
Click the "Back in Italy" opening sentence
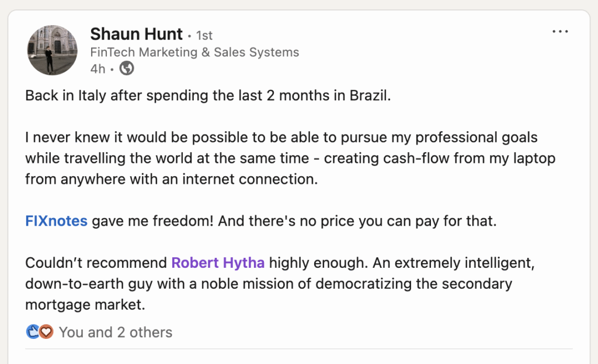click(x=207, y=96)
